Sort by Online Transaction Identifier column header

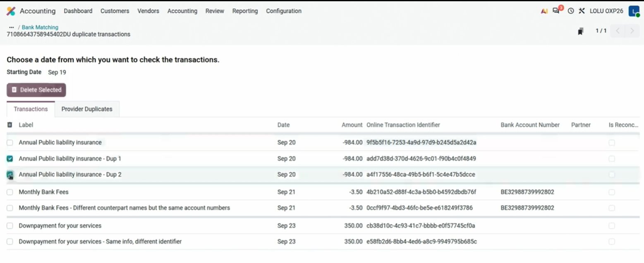pos(403,125)
